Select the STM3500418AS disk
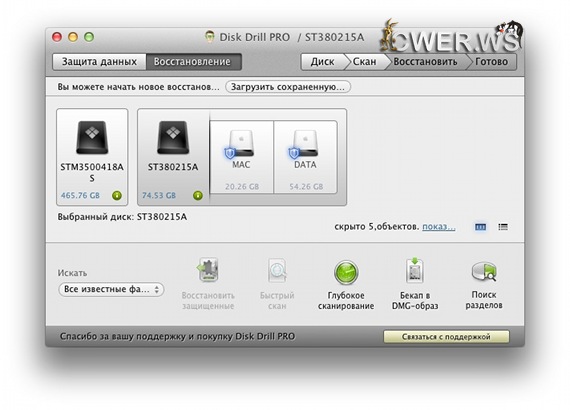Viewport: 570px width, 410px height. pos(92,157)
